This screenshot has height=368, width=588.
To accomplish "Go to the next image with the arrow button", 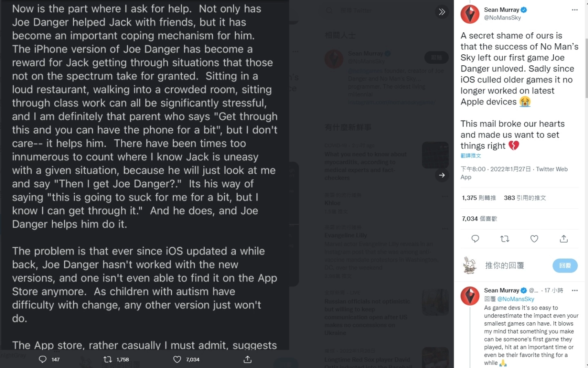I will tap(442, 175).
